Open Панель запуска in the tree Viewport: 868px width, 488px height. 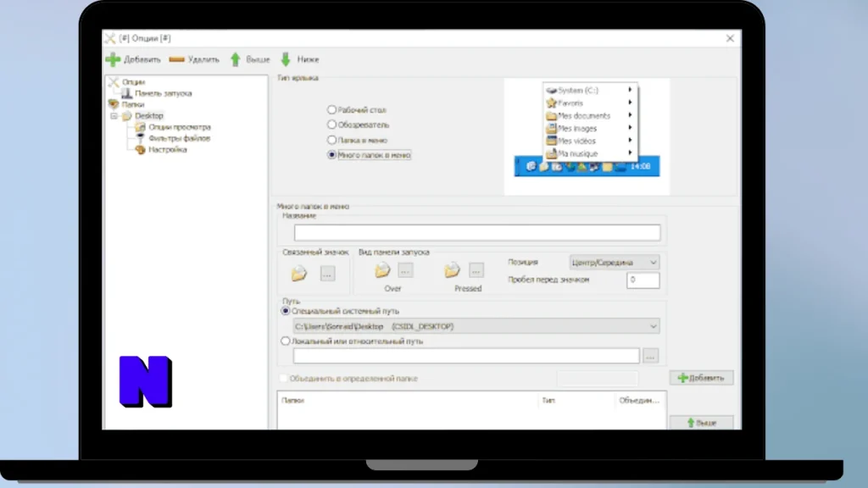pyautogui.click(x=164, y=93)
